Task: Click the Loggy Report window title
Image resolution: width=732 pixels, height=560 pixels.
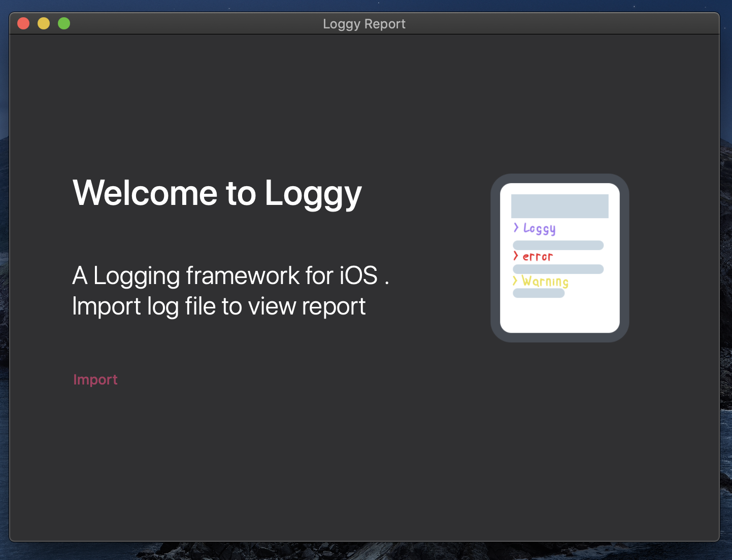Action: click(364, 24)
